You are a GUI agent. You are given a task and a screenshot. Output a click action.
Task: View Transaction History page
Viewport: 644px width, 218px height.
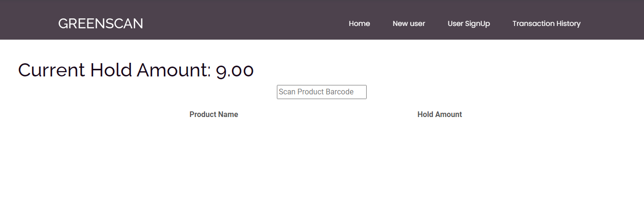tap(547, 24)
